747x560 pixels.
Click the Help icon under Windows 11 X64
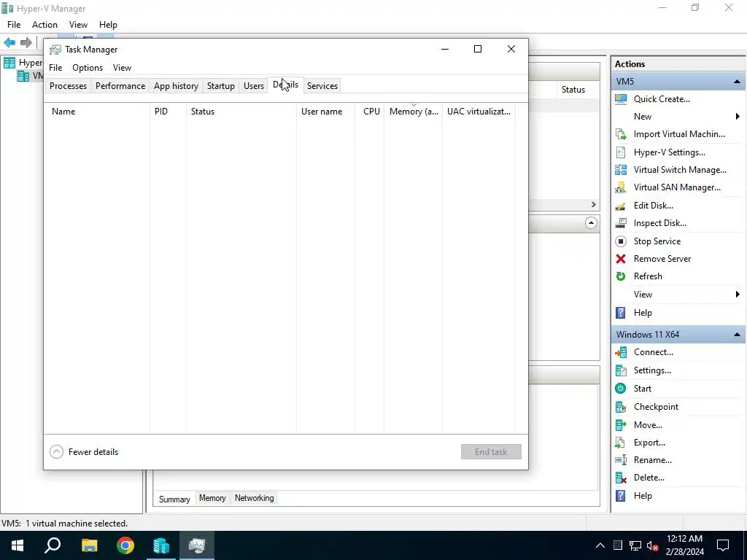(x=621, y=496)
